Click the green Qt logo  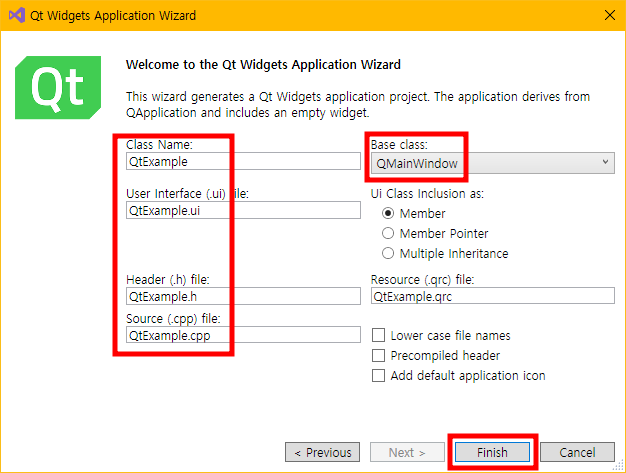58,87
